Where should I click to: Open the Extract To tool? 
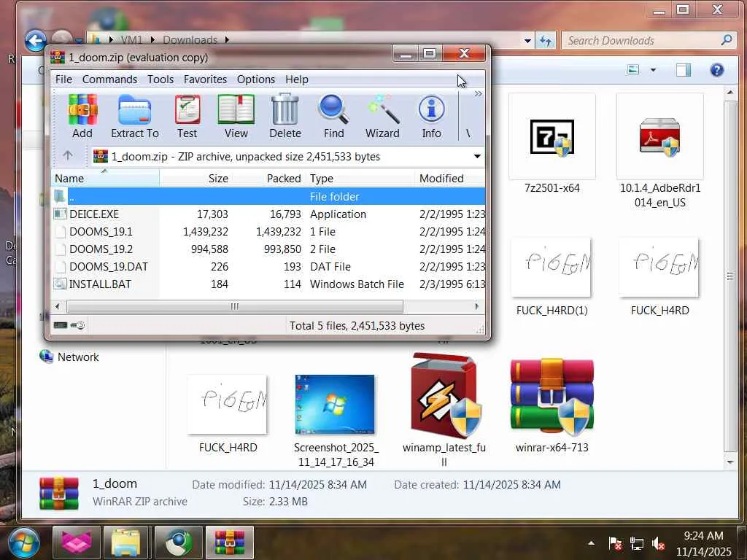[x=135, y=117]
